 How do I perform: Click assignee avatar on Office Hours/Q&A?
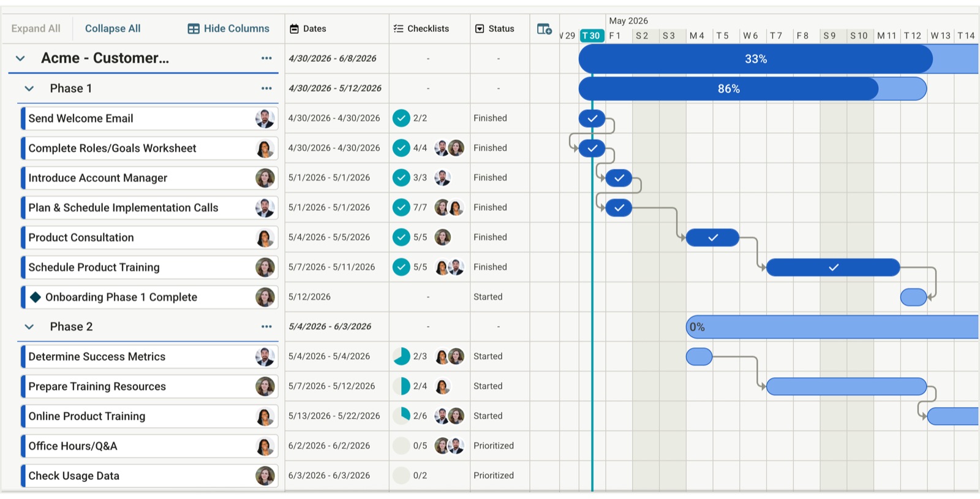(x=265, y=446)
